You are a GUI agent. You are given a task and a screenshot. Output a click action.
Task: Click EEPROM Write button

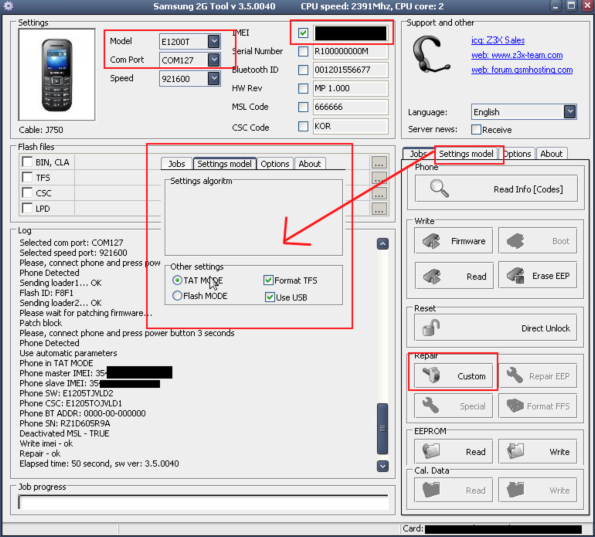click(x=537, y=451)
